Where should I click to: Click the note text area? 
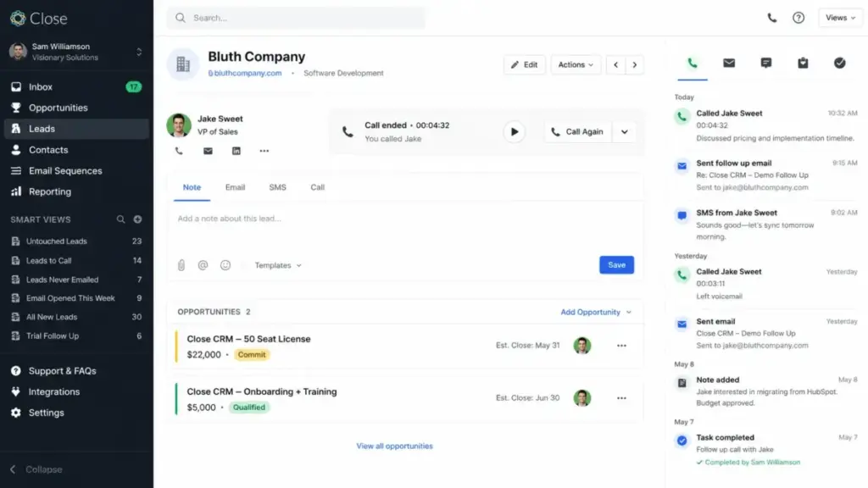click(405, 227)
